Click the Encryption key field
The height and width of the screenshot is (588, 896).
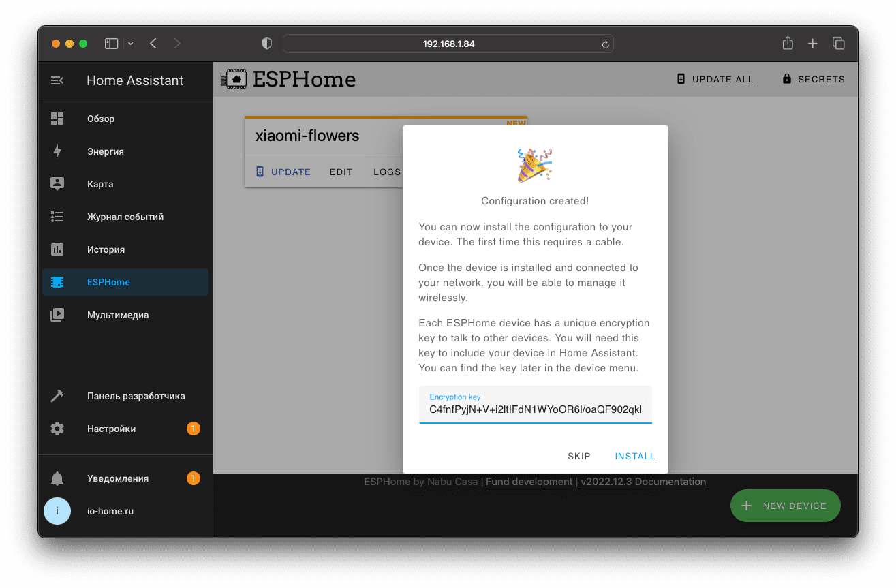pos(536,405)
